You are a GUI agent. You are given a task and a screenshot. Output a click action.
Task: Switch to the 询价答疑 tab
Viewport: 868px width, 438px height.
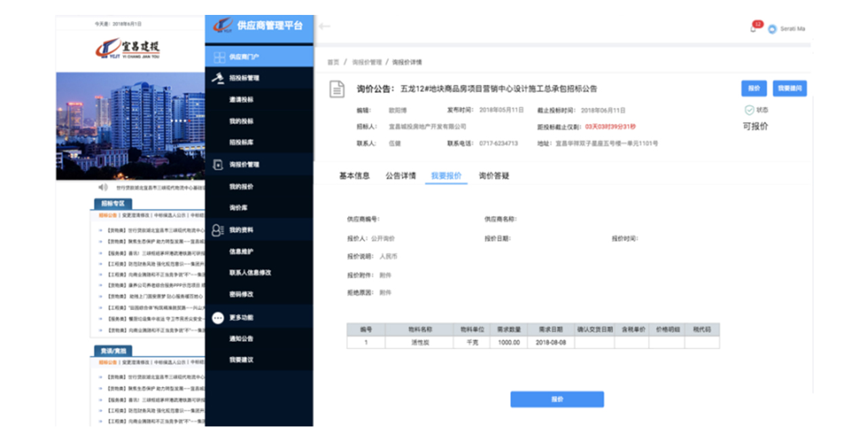(x=494, y=176)
